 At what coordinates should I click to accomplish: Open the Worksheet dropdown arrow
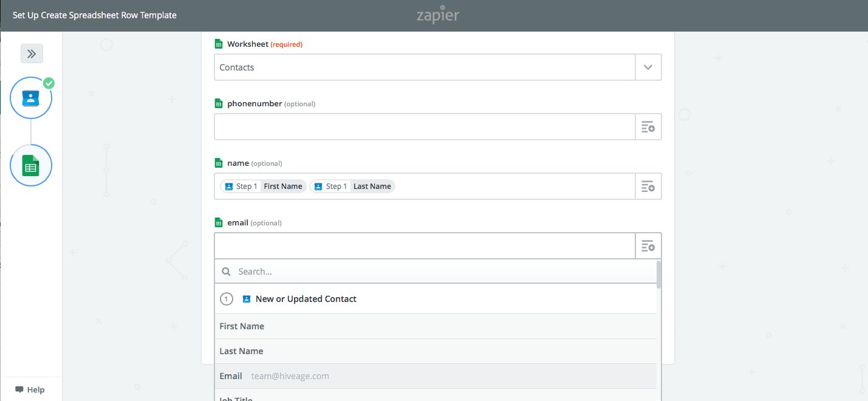click(648, 67)
